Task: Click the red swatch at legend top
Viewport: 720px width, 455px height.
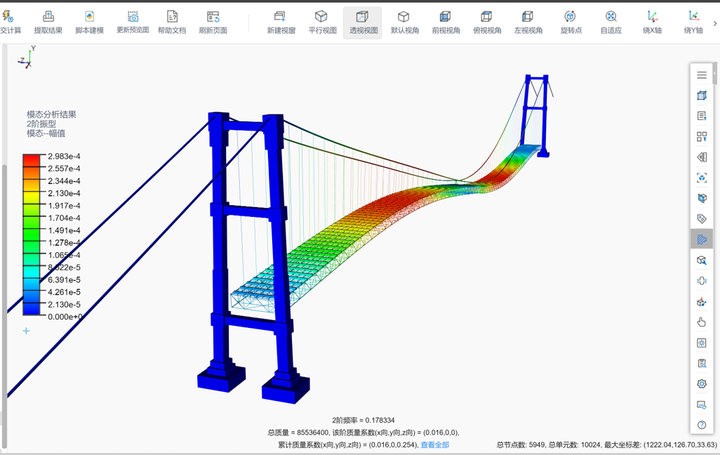Action: tap(32, 159)
